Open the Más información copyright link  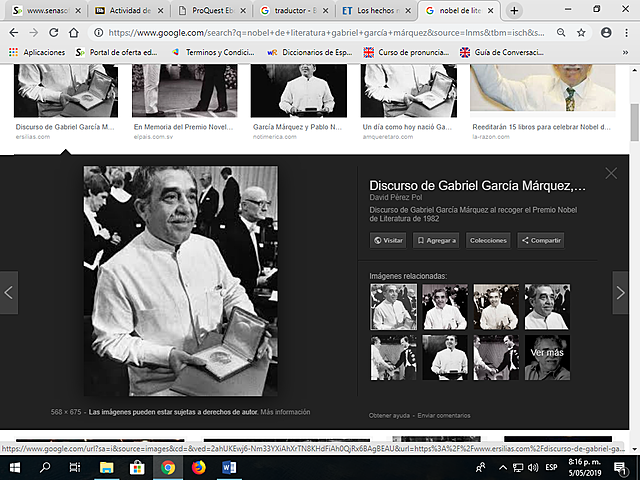pyautogui.click(x=285, y=412)
